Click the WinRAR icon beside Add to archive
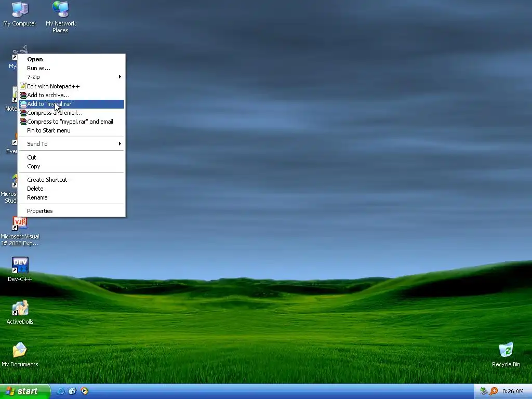This screenshot has width=532, height=399. coord(23,95)
